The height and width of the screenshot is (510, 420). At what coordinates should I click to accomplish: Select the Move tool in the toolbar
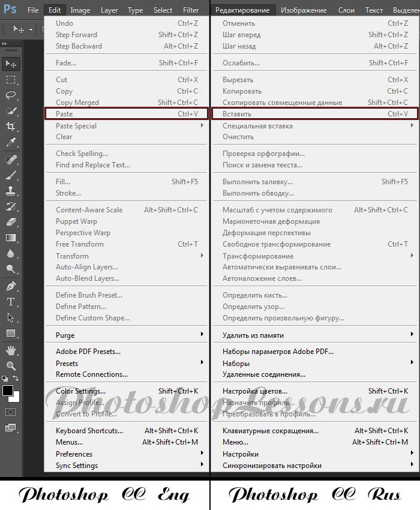point(11,64)
